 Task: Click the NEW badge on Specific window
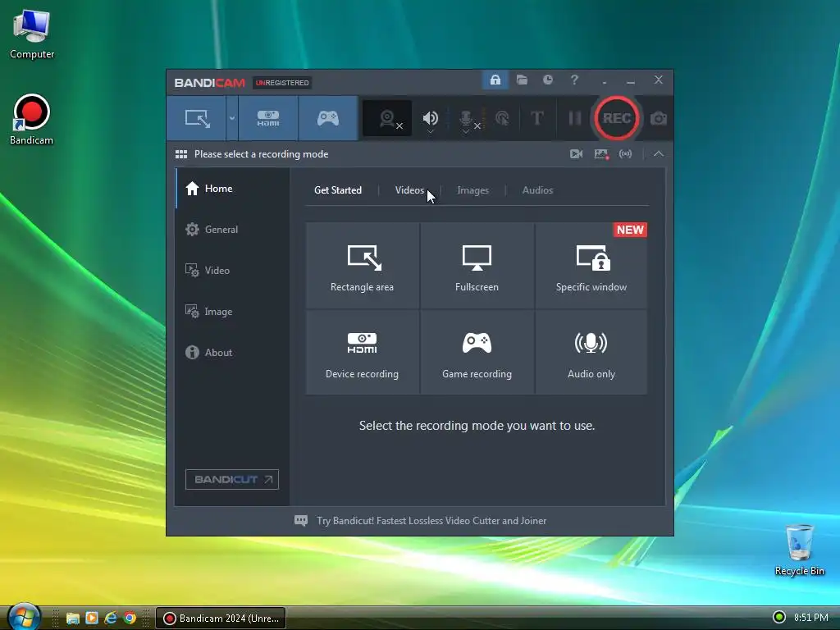630,230
